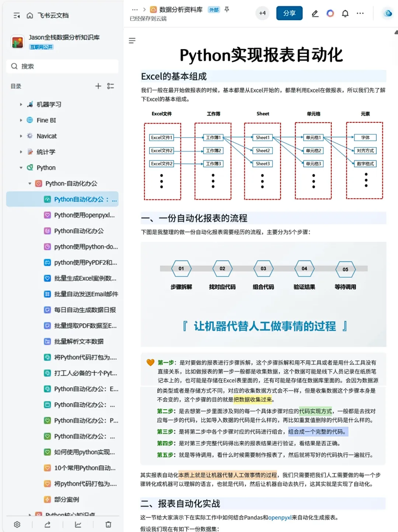
Task: Open settings gear at sidebar bottom
Action: pos(17,524)
